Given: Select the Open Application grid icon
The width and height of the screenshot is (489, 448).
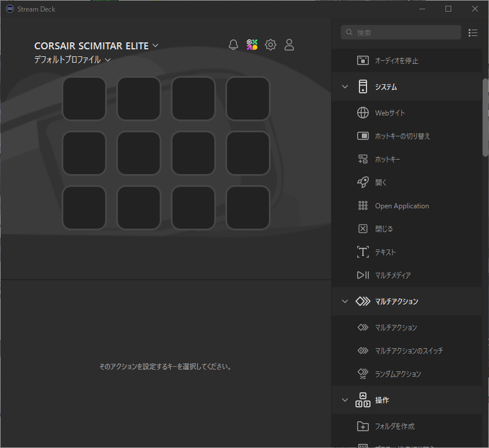Looking at the screenshot, I should click(363, 205).
